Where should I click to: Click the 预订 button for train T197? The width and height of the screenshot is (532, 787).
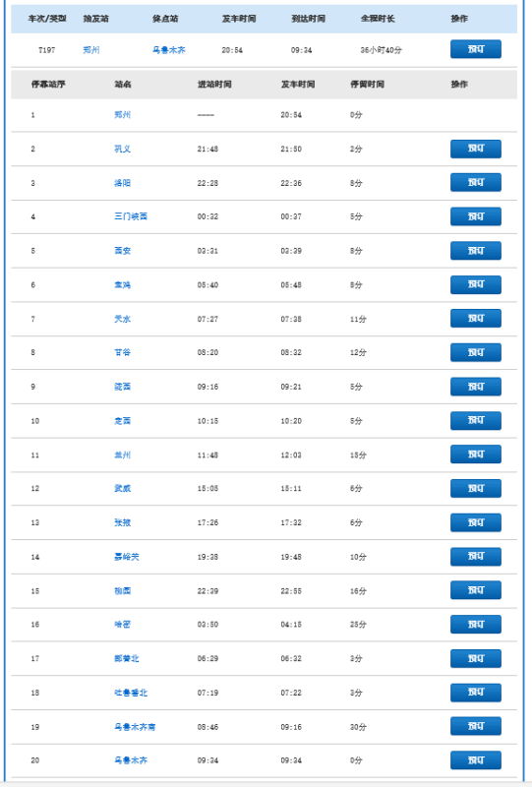click(x=475, y=49)
